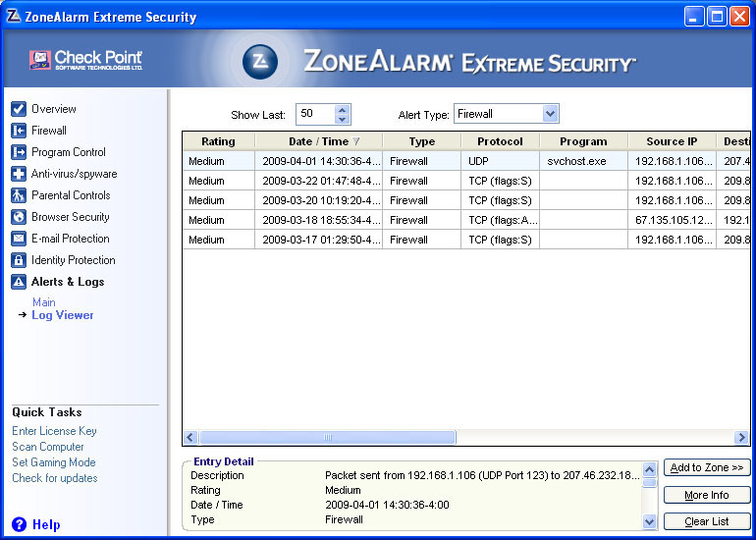Click the Clear List button
Viewport: 756px width, 540px height.
click(x=707, y=521)
